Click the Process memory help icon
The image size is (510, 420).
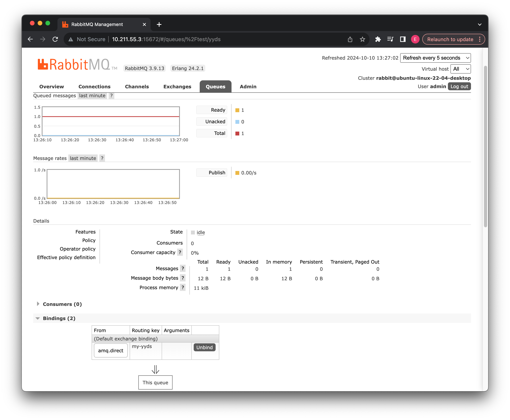point(183,287)
